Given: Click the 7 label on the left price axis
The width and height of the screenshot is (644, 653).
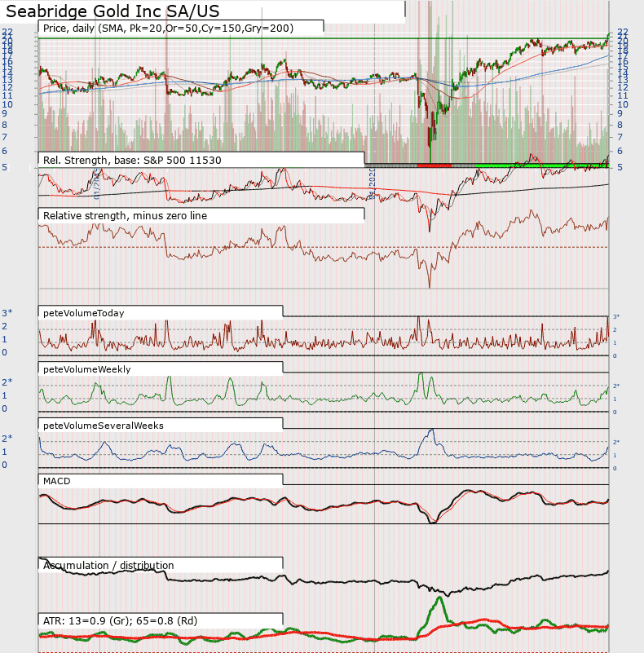Looking at the screenshot, I should click(5, 137).
